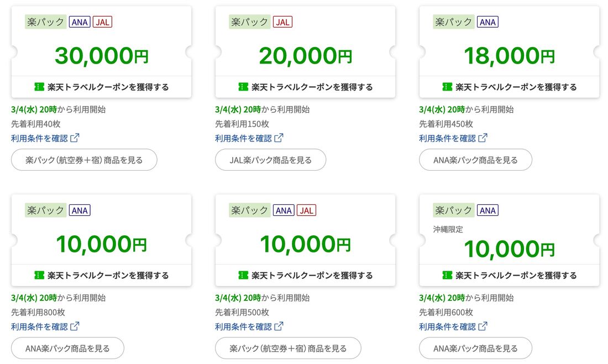The width and height of the screenshot is (608, 364).
Task: Open ANA楽パック商品を見る under the 800枚 coupon
Action: pyautogui.click(x=67, y=348)
